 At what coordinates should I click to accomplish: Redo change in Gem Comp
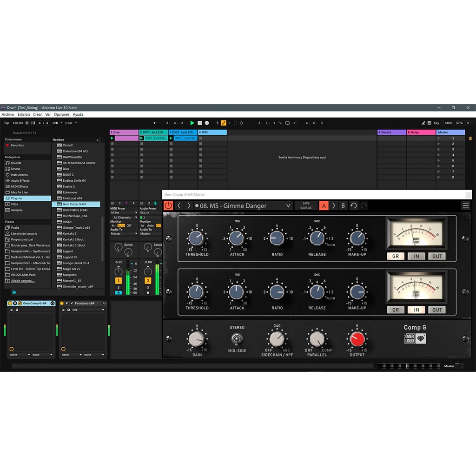(364, 206)
